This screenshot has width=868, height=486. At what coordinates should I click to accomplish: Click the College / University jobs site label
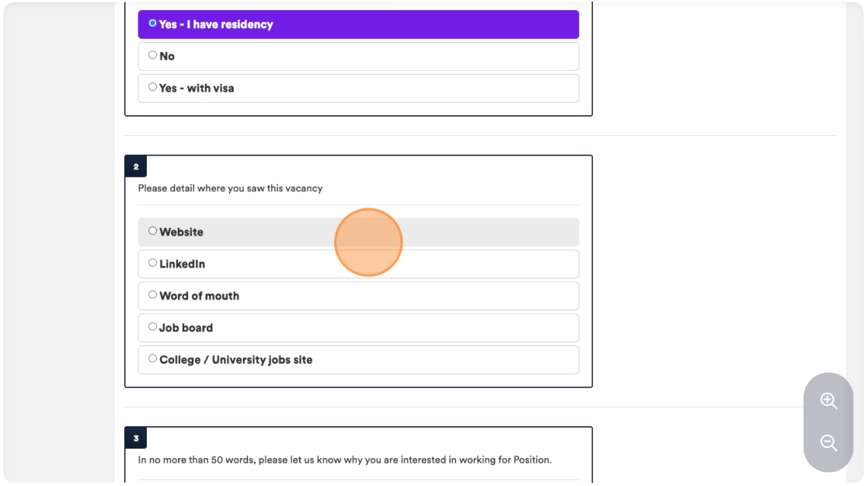(235, 360)
